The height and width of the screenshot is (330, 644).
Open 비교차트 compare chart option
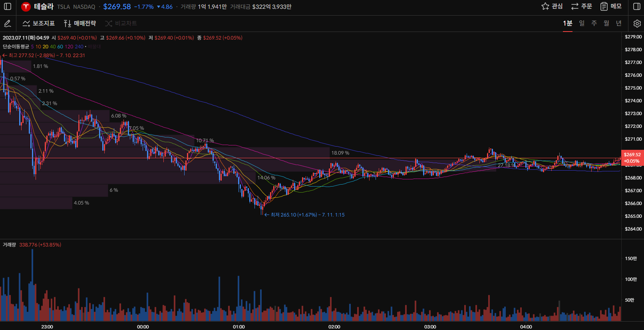coord(121,24)
